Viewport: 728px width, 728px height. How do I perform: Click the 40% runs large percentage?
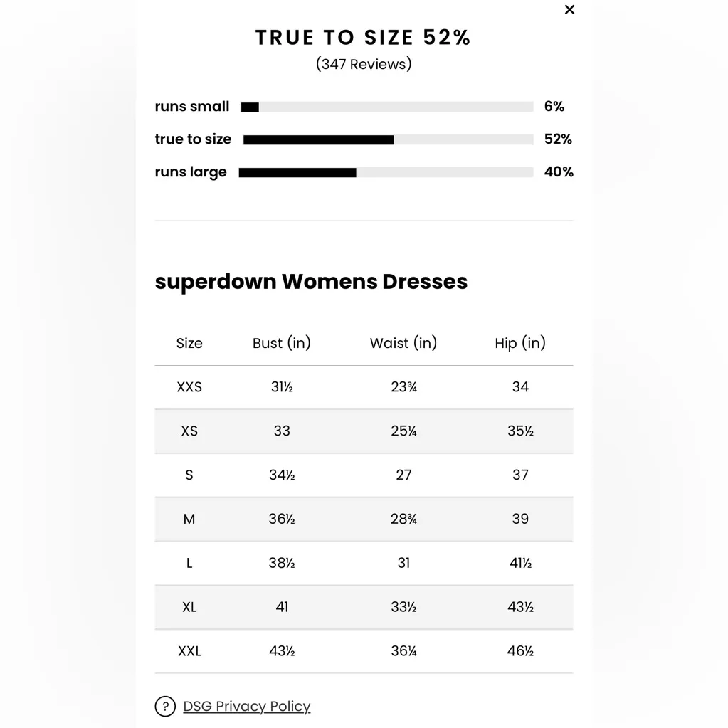(x=559, y=172)
